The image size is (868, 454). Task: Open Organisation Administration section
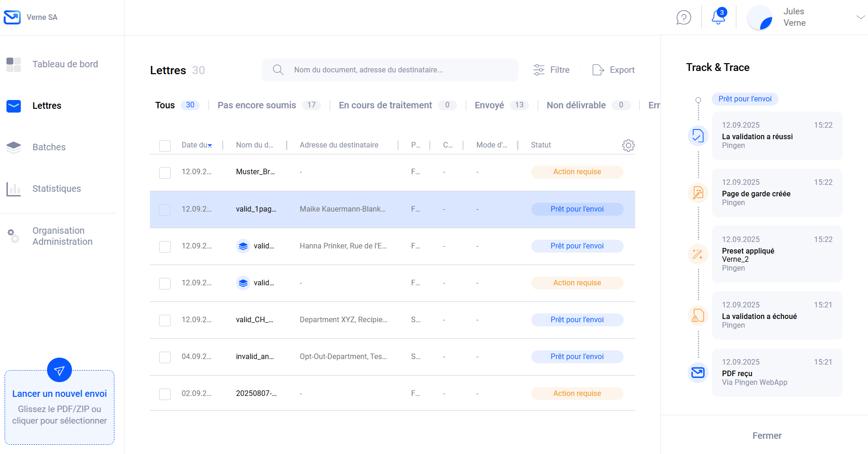[62, 236]
